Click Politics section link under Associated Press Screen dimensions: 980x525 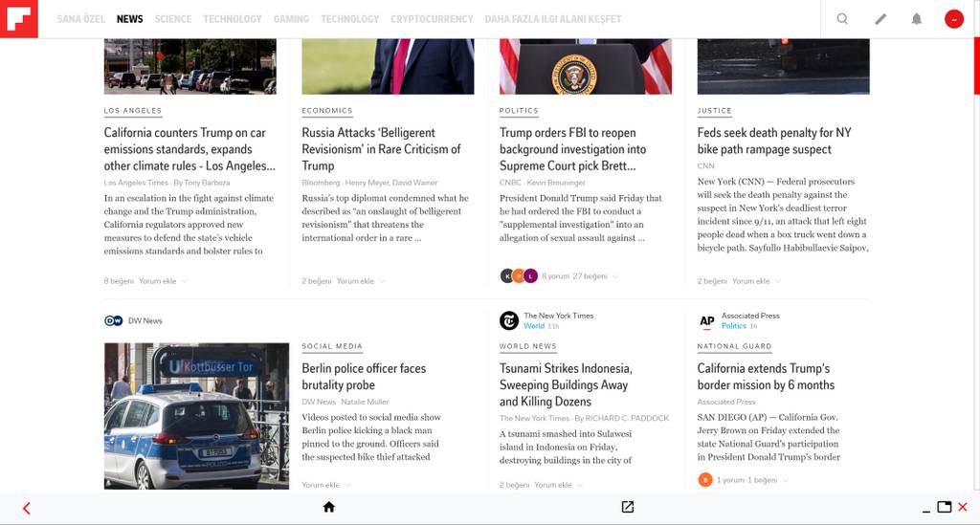coord(734,326)
